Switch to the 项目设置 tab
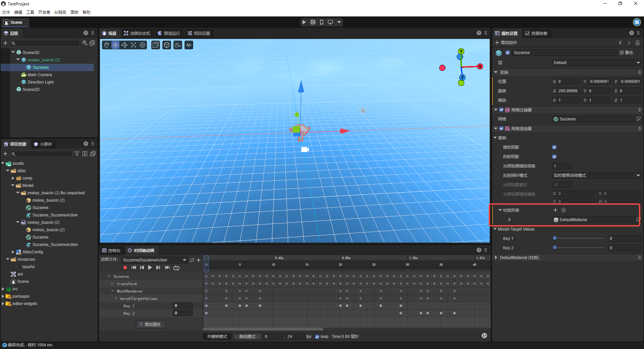This screenshot has height=349, width=644. tap(199, 33)
